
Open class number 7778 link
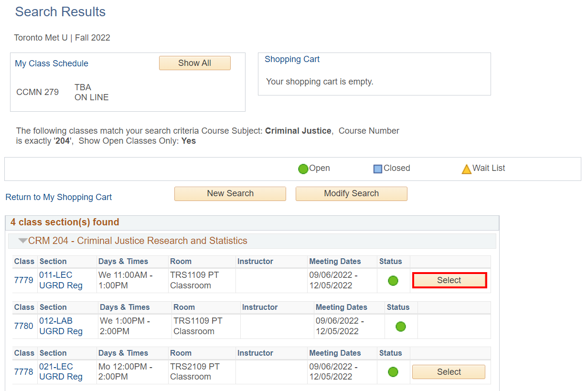click(24, 372)
